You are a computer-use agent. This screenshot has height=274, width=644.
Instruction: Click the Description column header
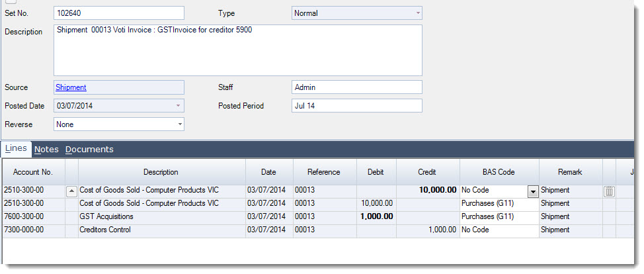(161, 172)
